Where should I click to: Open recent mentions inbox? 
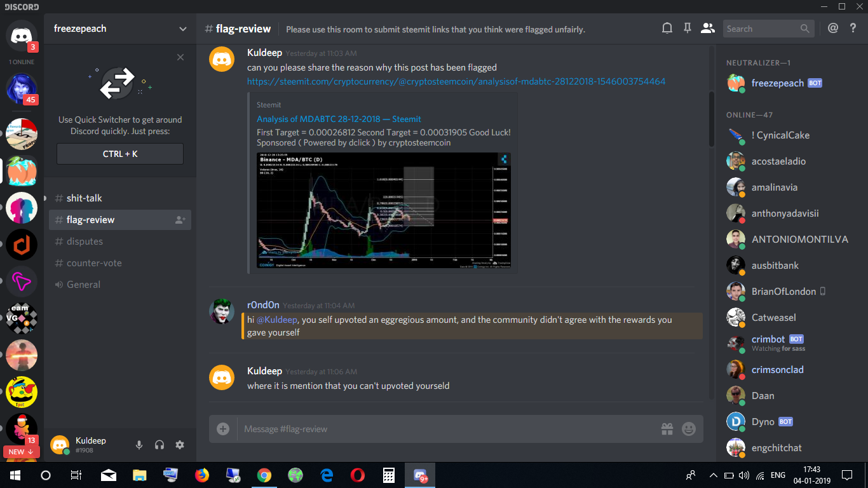(833, 28)
